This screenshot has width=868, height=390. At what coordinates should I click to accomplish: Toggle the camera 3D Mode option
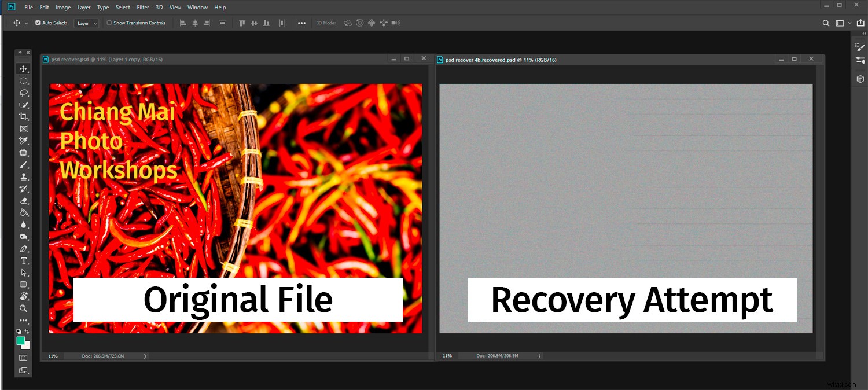click(x=395, y=23)
